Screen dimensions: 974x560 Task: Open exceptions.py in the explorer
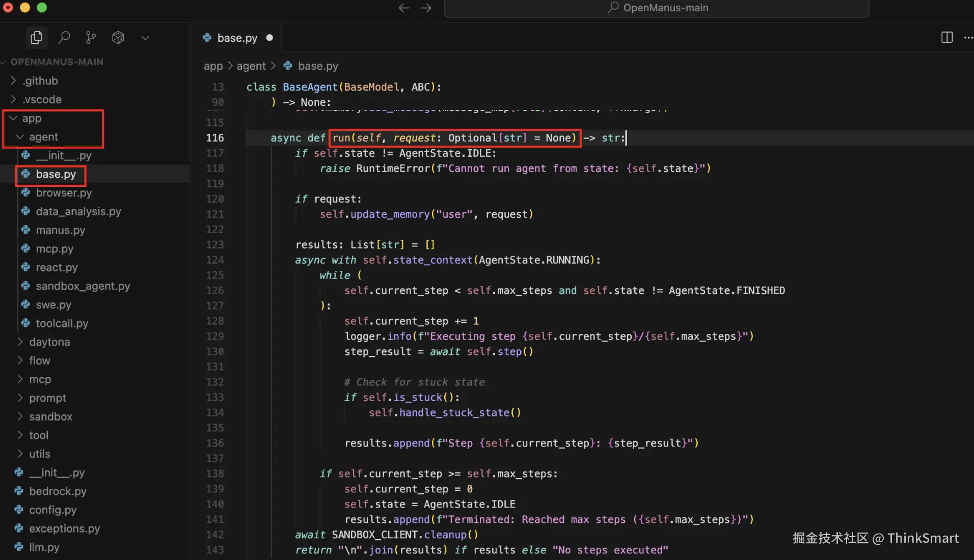point(64,529)
